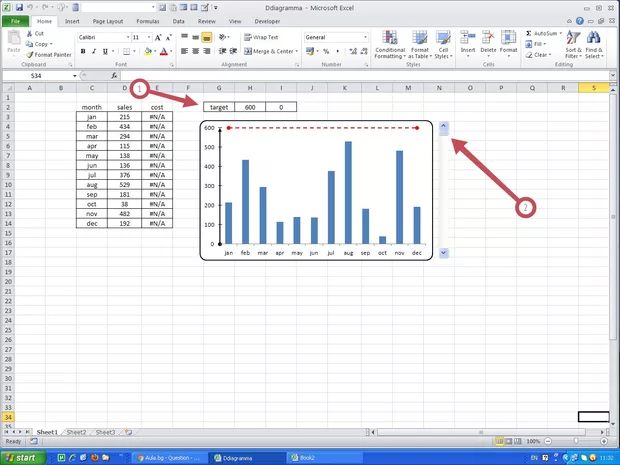Image resolution: width=620 pixels, height=465 pixels.
Task: Switch to the Formulas tab
Action: pyautogui.click(x=147, y=21)
